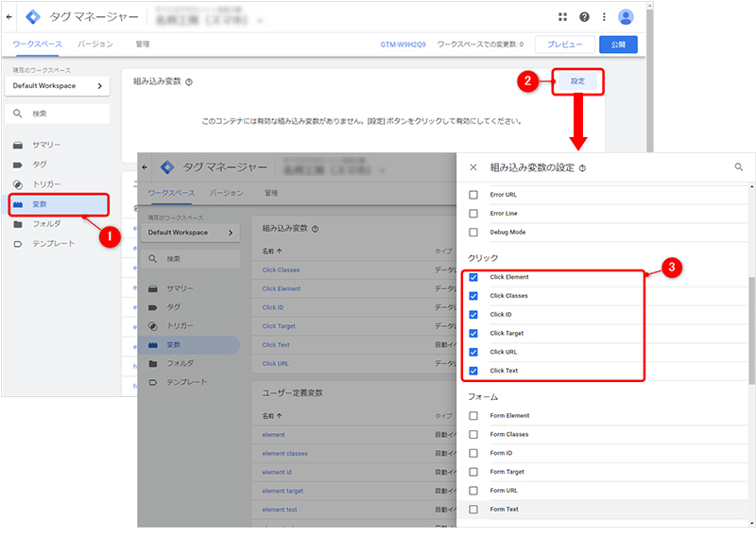
Task: Click the back arrow in the top header
Action: click(9, 17)
